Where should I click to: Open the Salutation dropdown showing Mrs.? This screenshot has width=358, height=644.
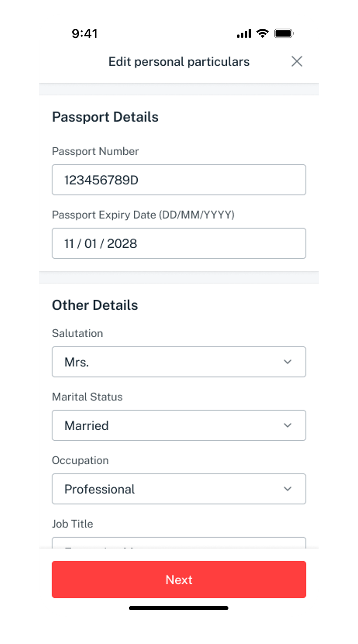point(179,362)
